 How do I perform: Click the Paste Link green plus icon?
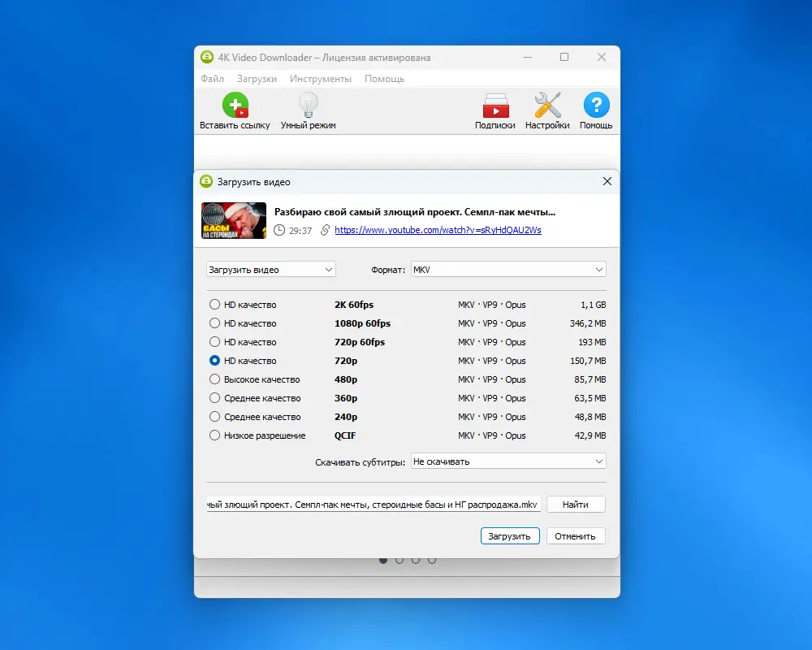tap(235, 106)
